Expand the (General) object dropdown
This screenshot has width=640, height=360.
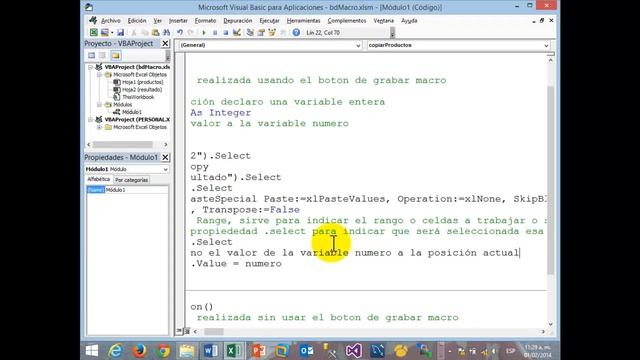coord(358,45)
